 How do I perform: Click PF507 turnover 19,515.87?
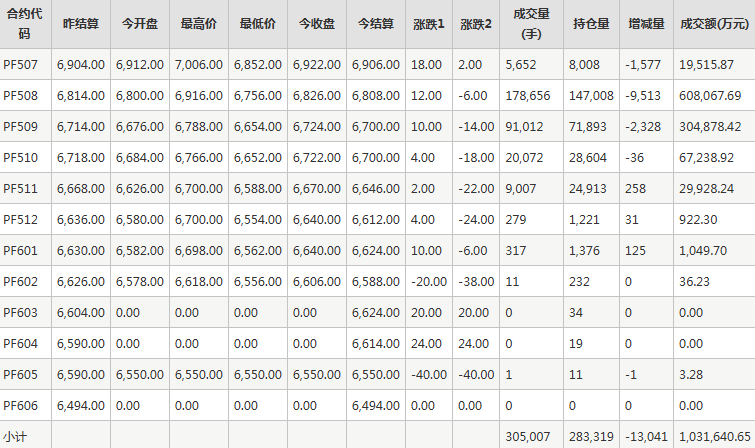tap(706, 65)
